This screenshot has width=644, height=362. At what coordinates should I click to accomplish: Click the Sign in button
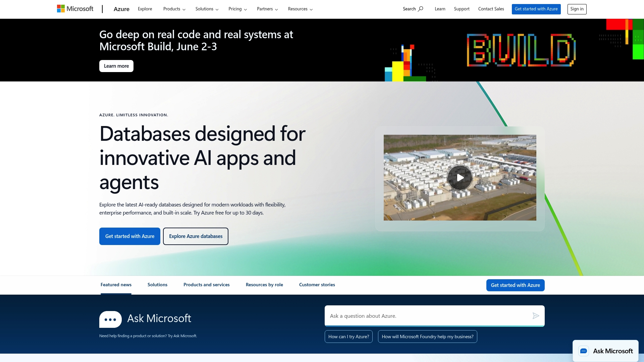pos(577,9)
